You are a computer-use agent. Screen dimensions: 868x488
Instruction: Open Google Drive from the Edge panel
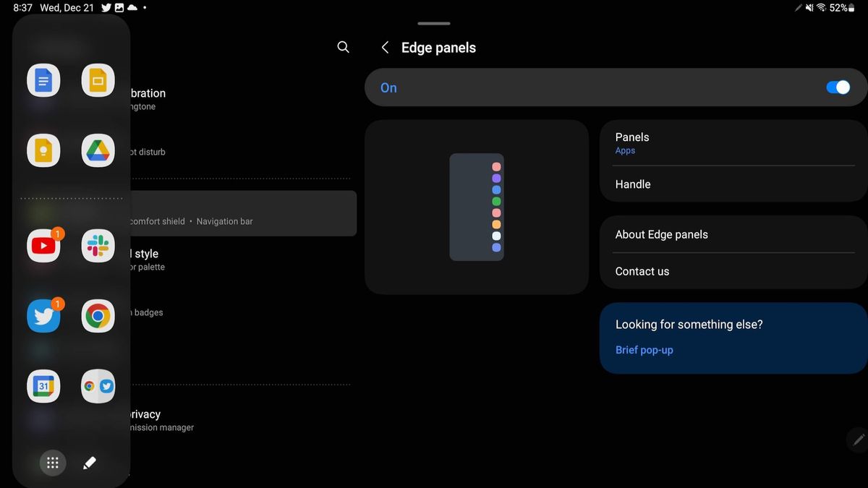click(x=98, y=150)
